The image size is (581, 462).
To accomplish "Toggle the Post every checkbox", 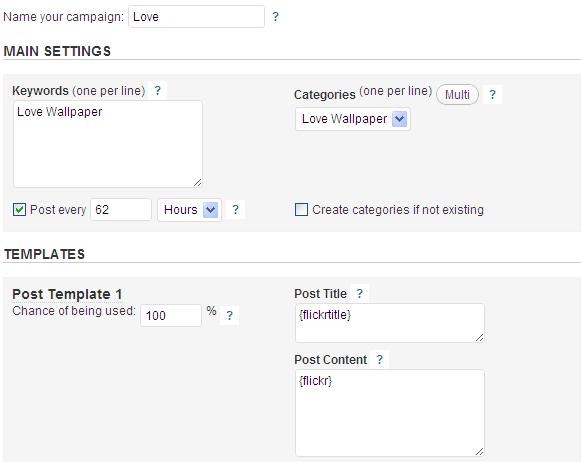I will 19,210.
